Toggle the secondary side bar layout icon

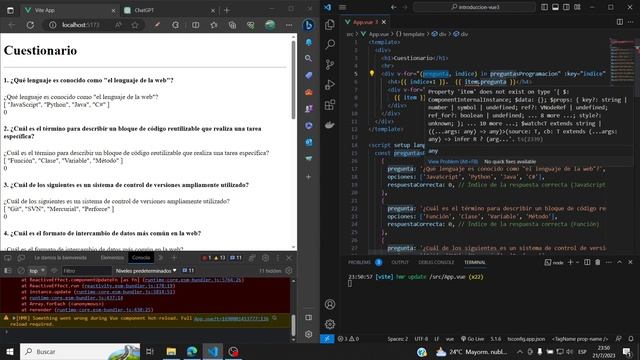coord(566,7)
